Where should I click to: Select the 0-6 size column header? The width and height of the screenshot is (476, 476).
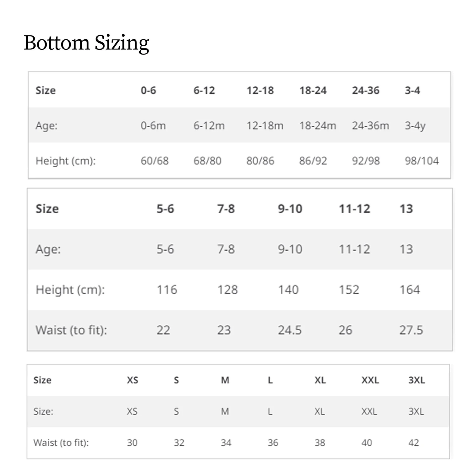148,90
